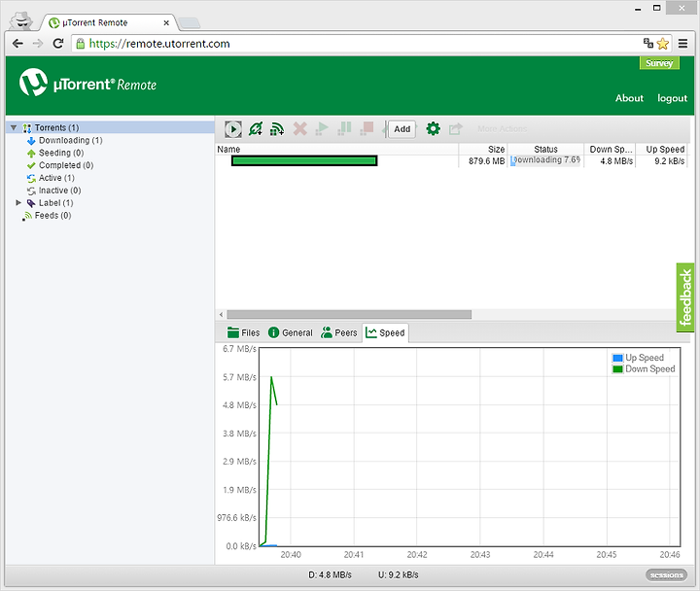Click the µTorrent Remote logo

click(87, 83)
